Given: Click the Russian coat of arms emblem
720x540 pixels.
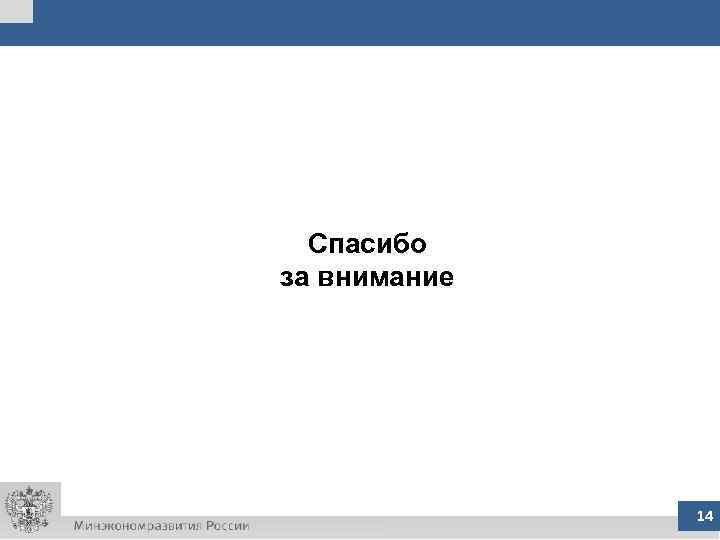Looking at the screenshot, I should (x=29, y=509).
